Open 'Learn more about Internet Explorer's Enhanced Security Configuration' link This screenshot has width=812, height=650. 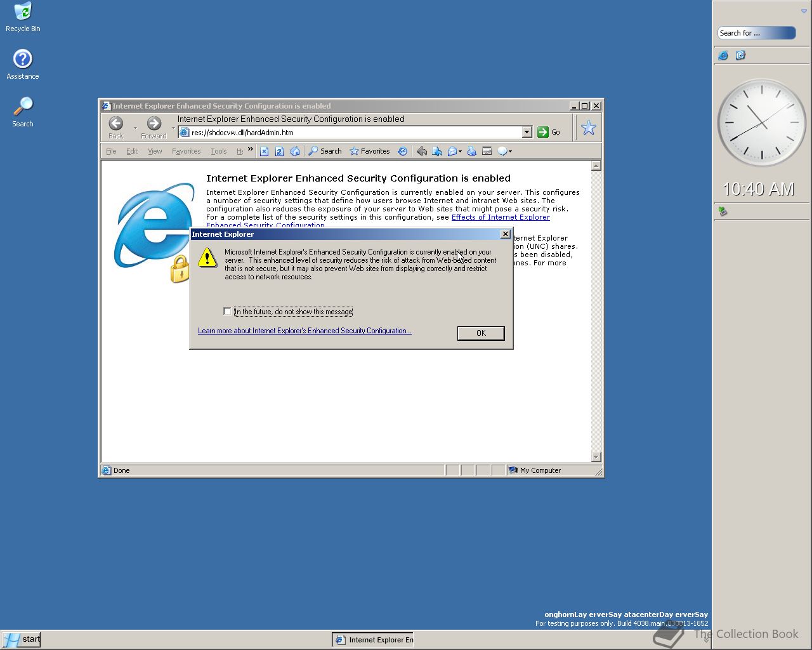(x=304, y=331)
